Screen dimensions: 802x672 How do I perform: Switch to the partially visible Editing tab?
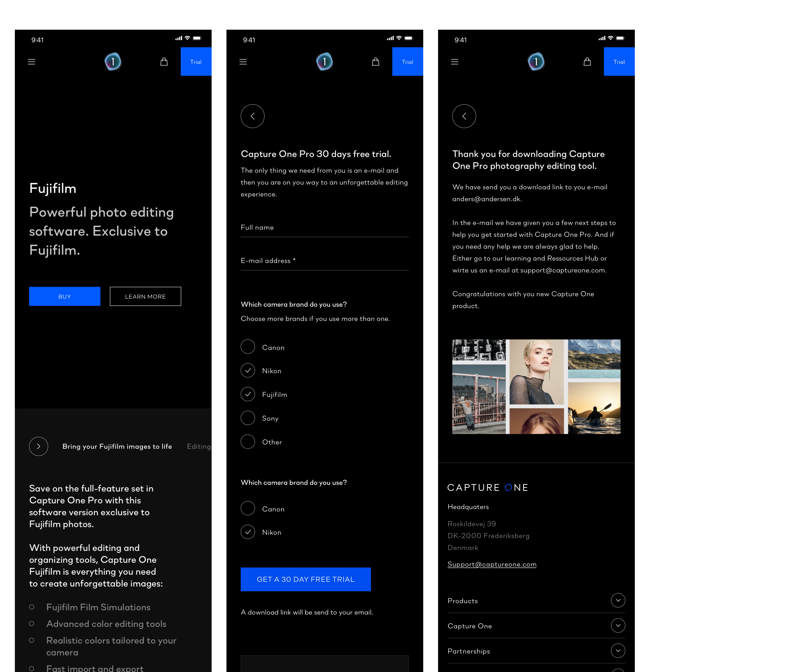[199, 446]
